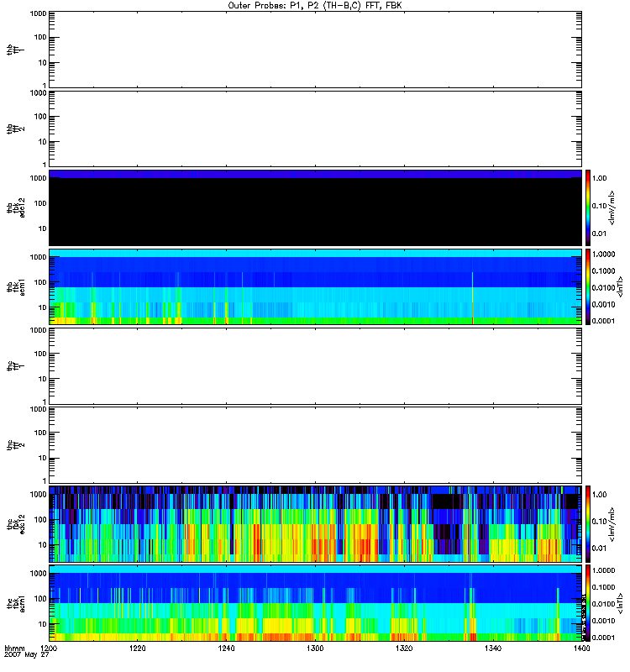Screen dimensions: 630x672
Task: Click inside the empty thc fff 1 panel
Action: click(x=314, y=365)
